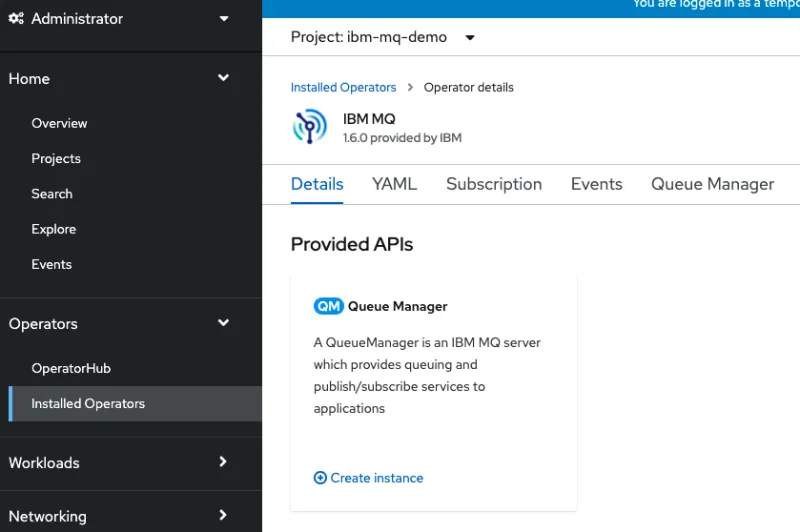The height and width of the screenshot is (532, 800).
Task: Click the IBM MQ operator logo icon
Action: pos(310,128)
